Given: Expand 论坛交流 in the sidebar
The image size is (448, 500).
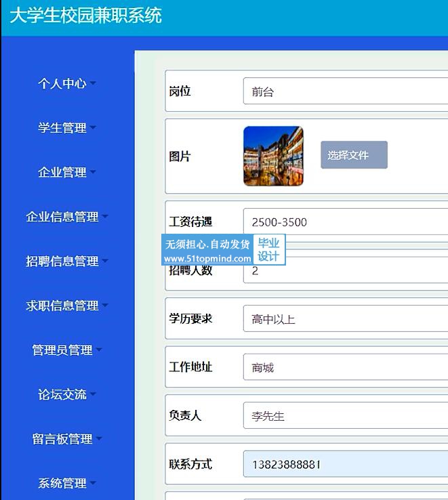Looking at the screenshot, I should 66,394.
